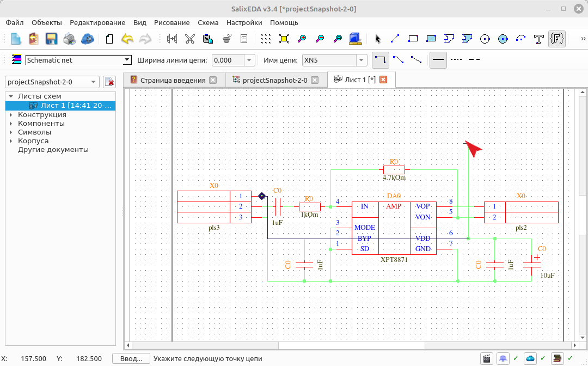Select the line drawing tool
The height and width of the screenshot is (366, 588).
tap(395, 39)
